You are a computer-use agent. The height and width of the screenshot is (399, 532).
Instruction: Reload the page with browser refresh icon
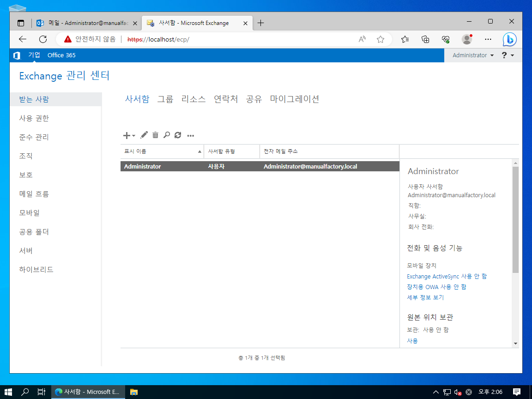tap(43, 39)
